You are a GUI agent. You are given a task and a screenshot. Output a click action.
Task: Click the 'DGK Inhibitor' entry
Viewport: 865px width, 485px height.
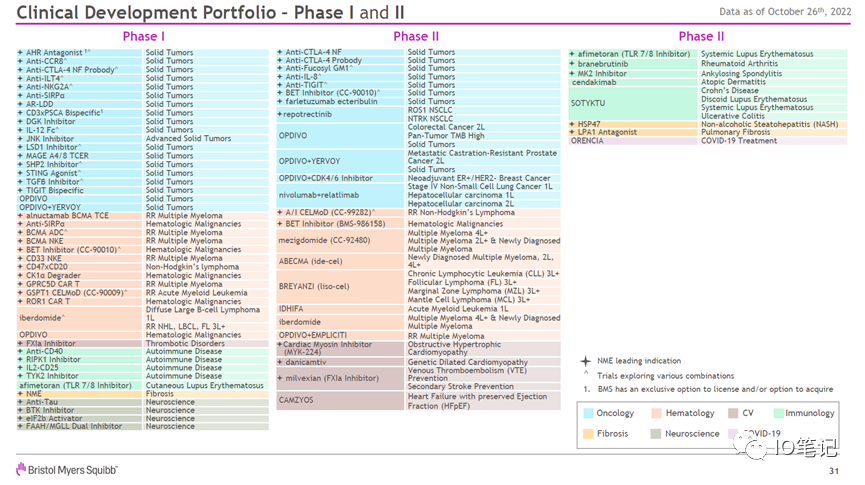[51, 121]
